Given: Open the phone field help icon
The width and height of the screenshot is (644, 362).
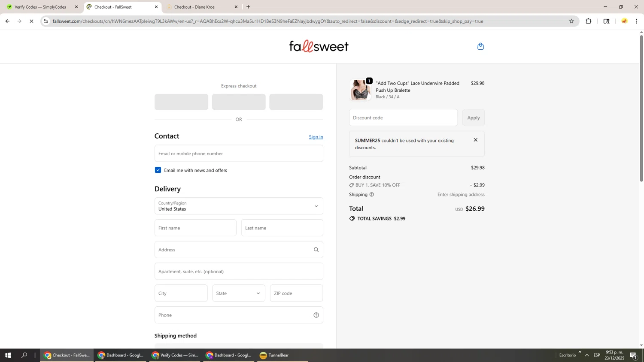Looking at the screenshot, I should [x=316, y=315].
